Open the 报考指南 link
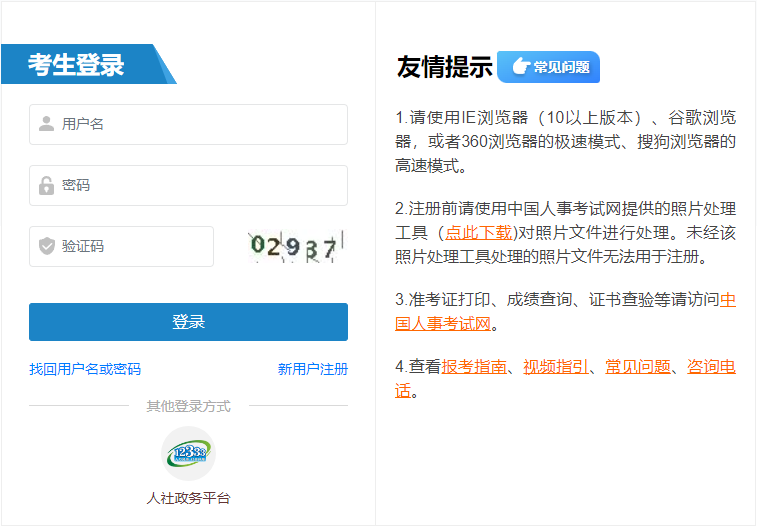The width and height of the screenshot is (757, 527). point(474,367)
